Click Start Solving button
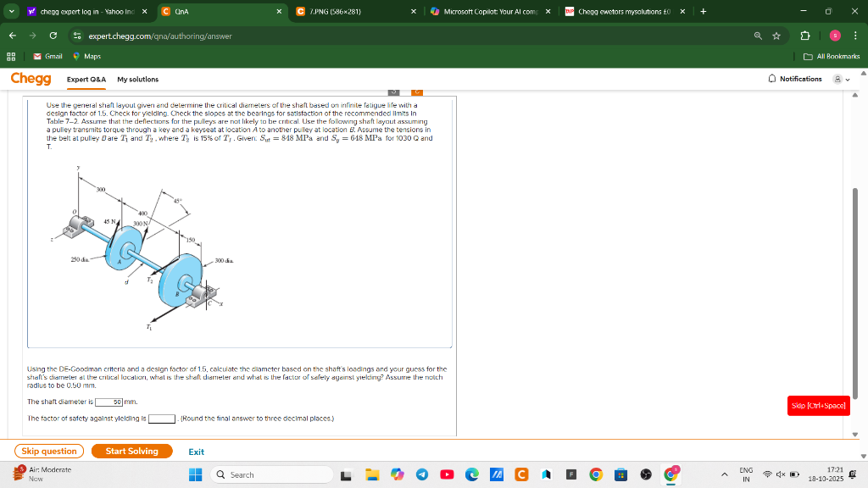Screen dimensions: 868x488 tap(131, 451)
